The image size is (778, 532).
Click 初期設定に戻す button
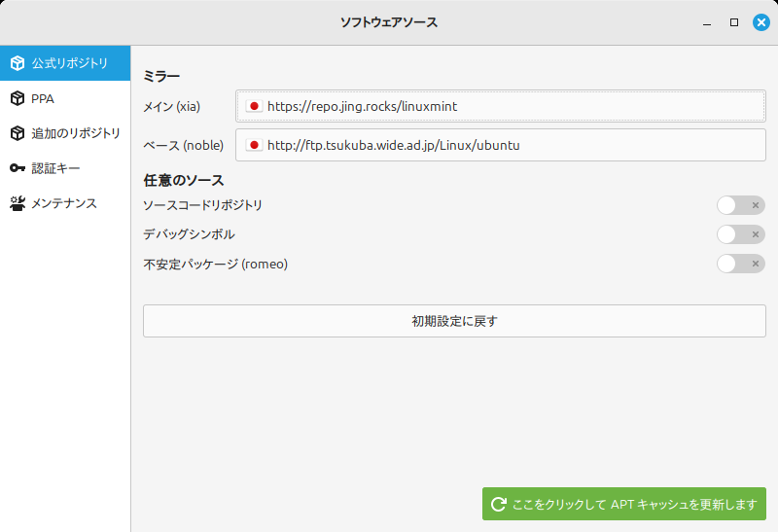tap(454, 321)
